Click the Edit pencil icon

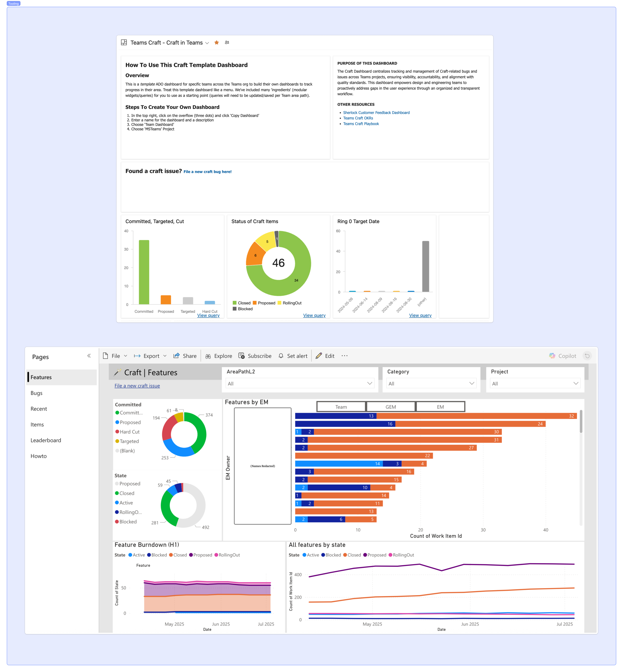point(319,356)
